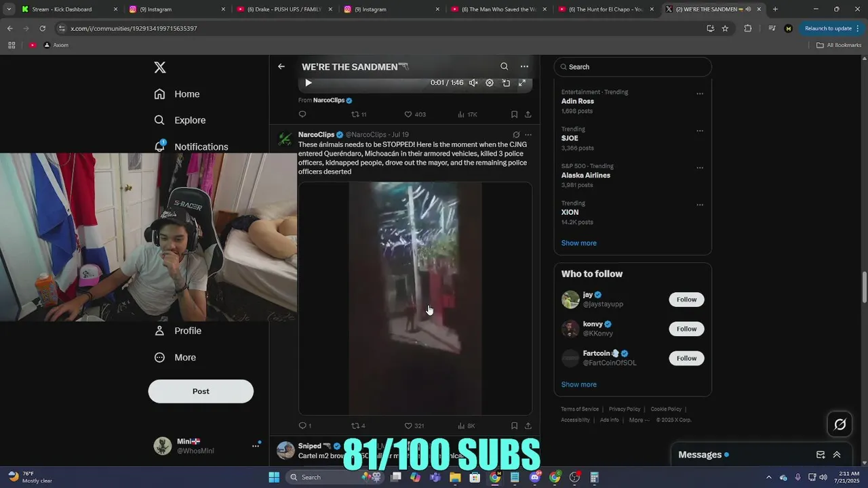This screenshot has width=868, height=488.
Task: Share the post with 321 likes
Action: click(x=528, y=426)
